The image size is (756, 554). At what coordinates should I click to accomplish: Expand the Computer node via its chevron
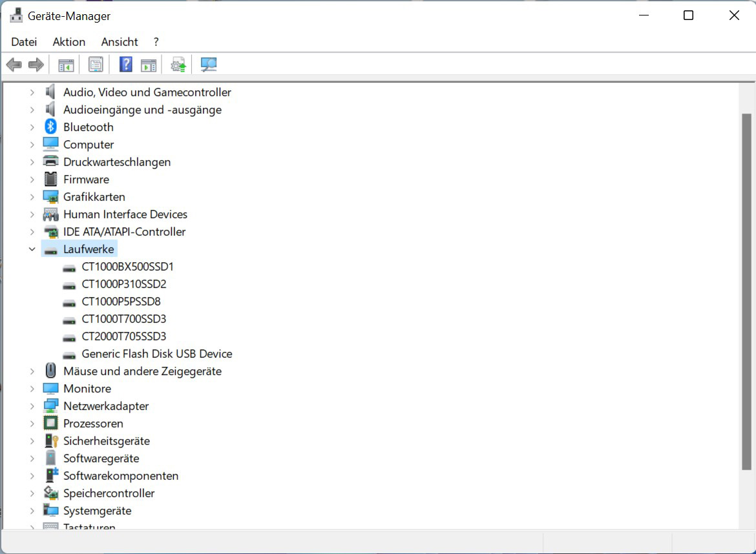(x=32, y=145)
